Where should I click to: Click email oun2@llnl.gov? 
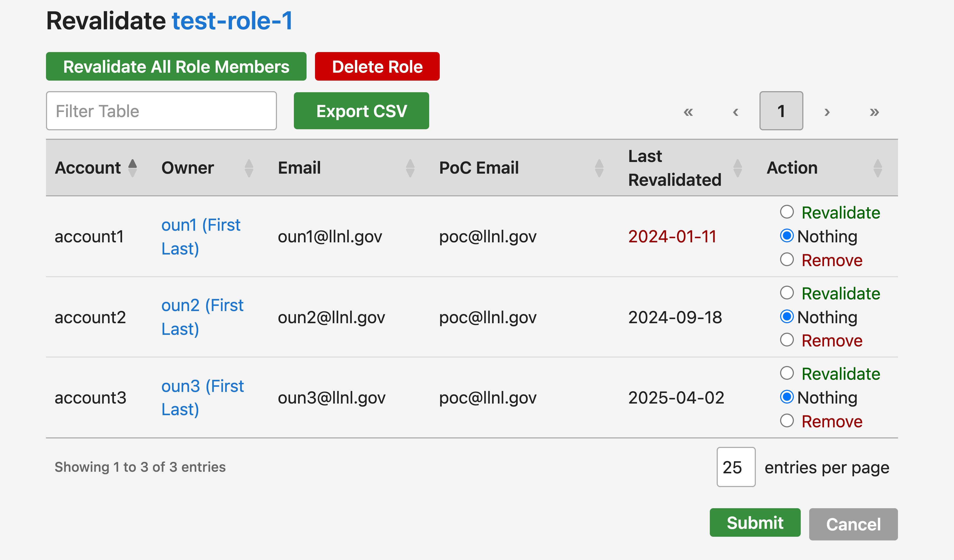pyautogui.click(x=331, y=317)
